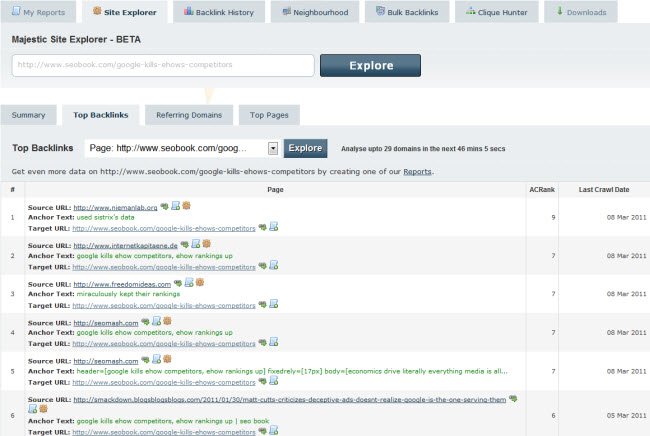Screen dimensions: 650x436
Task: Click green arrow icon after row 2 target URL
Action: [262, 266]
